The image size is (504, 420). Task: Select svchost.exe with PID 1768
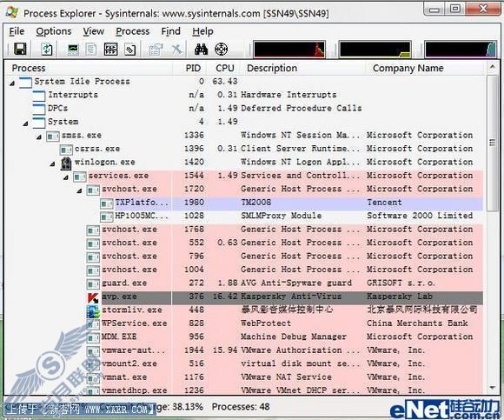[244, 230]
